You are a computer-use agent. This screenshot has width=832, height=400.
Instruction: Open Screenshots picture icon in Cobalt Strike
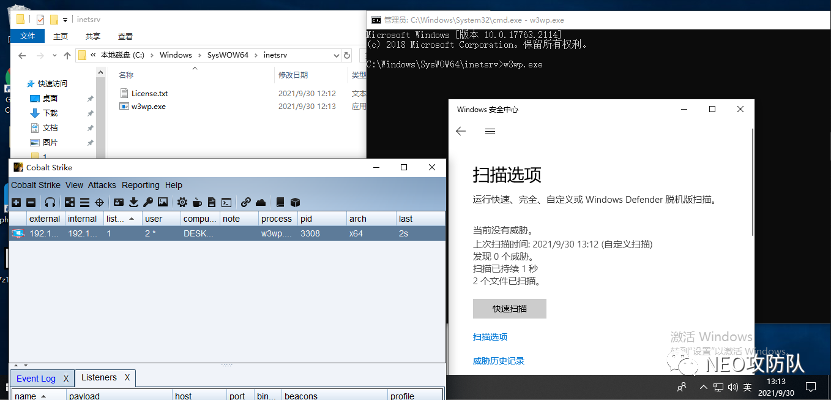coord(163,202)
